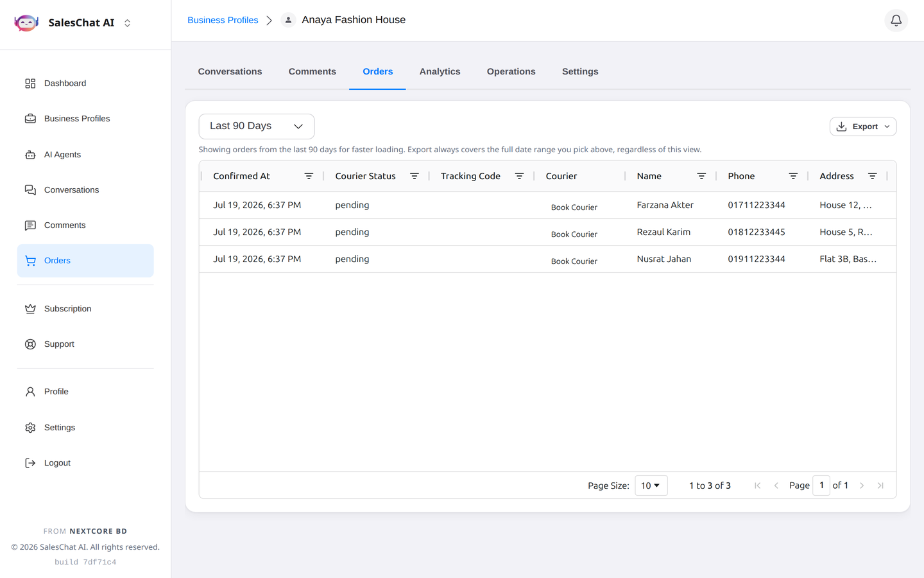924x578 pixels.
Task: Click phone number 01911223344
Action: pos(757,259)
